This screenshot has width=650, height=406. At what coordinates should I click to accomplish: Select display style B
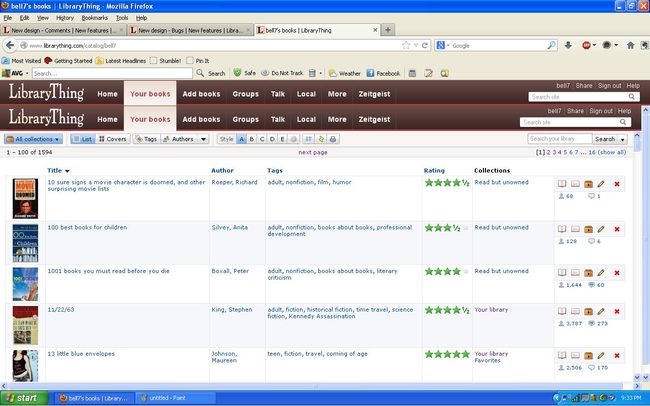[252, 139]
